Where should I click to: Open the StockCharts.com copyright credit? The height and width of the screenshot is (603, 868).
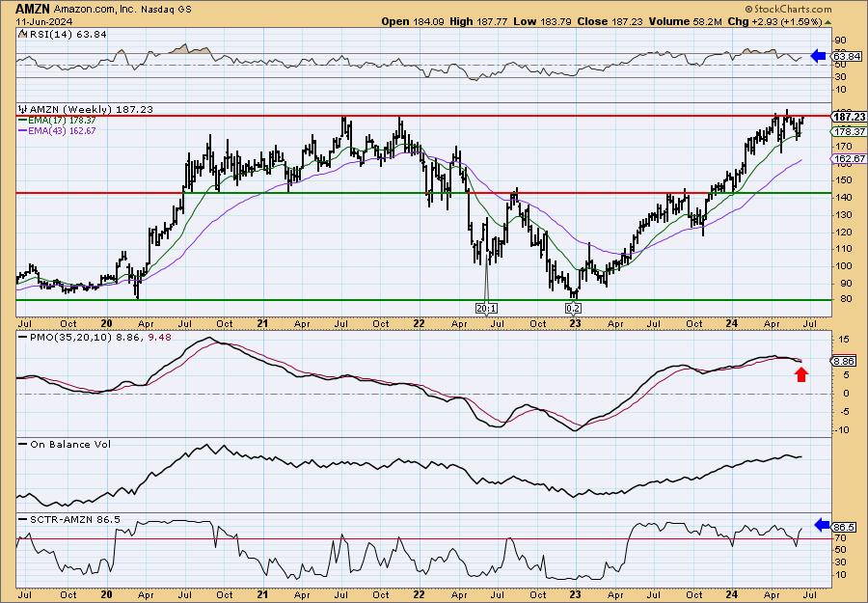click(788, 9)
